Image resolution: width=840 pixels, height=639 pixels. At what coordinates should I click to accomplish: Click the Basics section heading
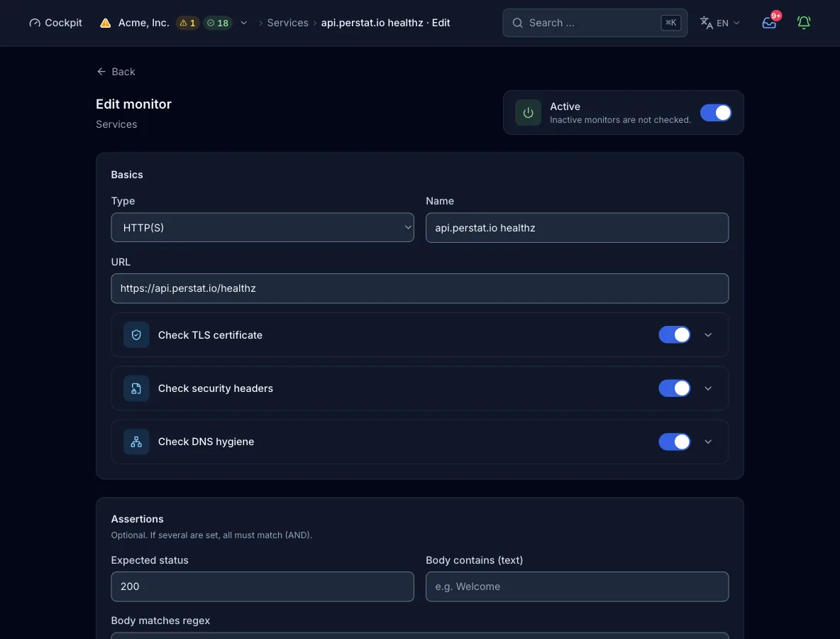(x=127, y=175)
